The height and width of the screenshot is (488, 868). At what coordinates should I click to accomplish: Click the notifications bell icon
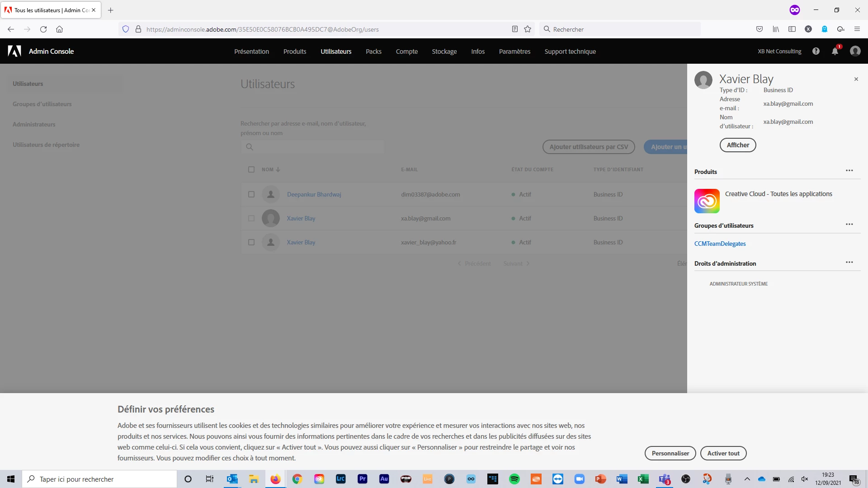(835, 52)
